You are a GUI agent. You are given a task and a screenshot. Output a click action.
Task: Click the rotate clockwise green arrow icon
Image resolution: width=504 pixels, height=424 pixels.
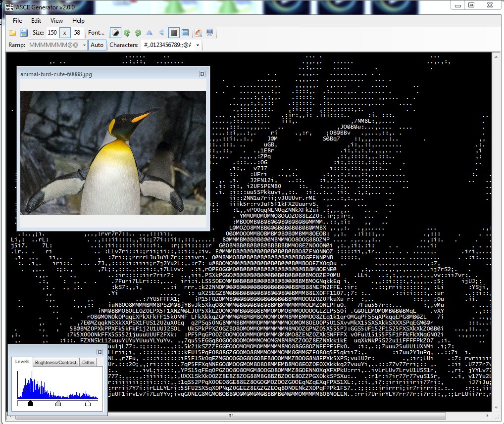(x=138, y=33)
